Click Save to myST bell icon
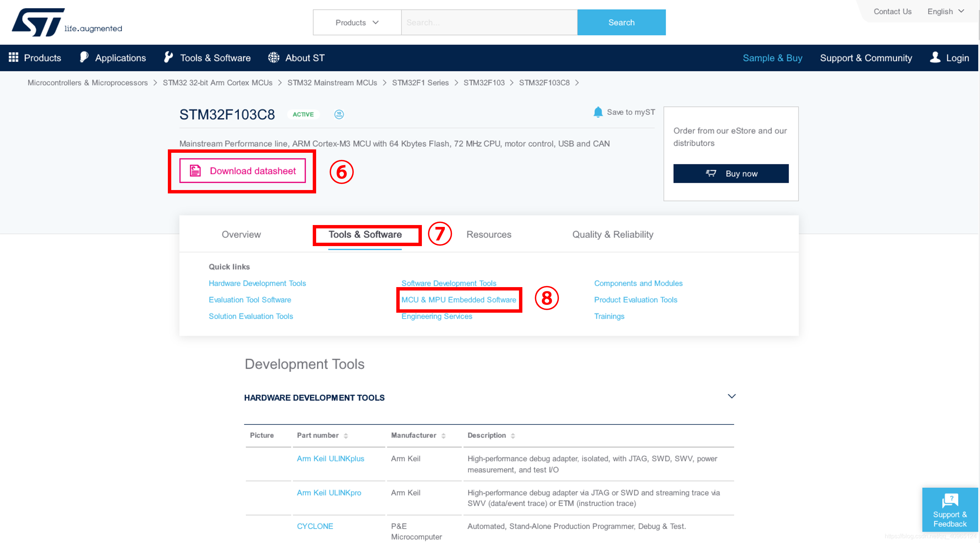 point(598,112)
